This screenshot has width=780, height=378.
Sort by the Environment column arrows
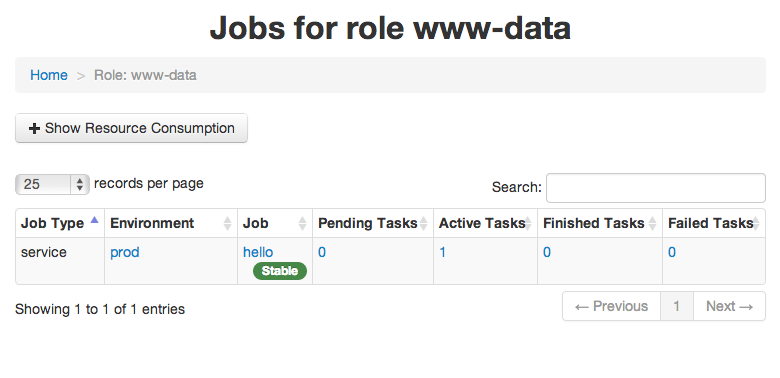227,223
